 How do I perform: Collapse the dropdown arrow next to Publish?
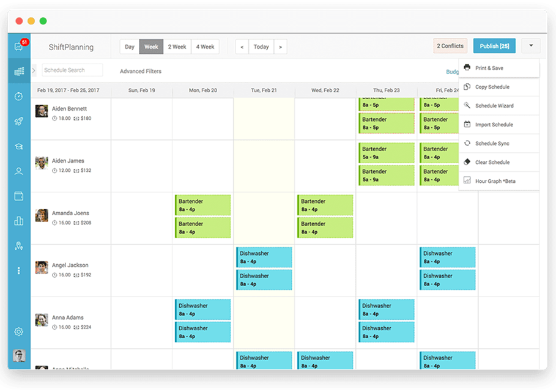tap(530, 46)
